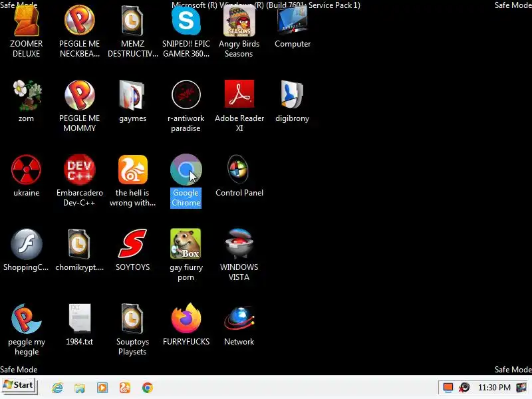Open the gaymes folder icon
This screenshot has height=399, width=532.
tap(132, 95)
